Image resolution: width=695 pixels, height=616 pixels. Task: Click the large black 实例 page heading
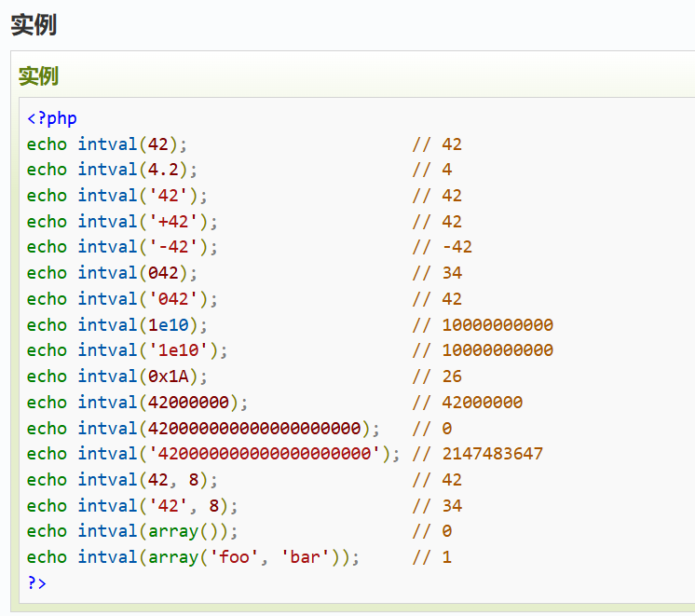click(x=34, y=24)
